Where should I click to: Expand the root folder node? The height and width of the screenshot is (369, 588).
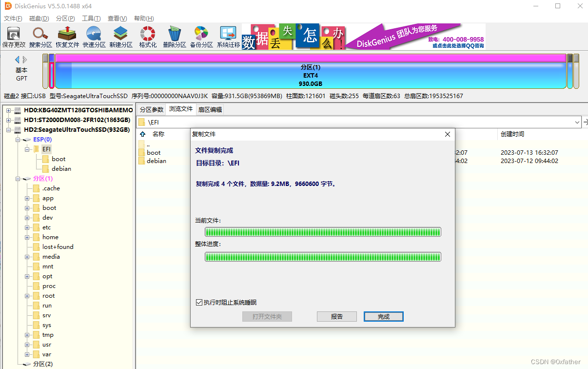28,296
